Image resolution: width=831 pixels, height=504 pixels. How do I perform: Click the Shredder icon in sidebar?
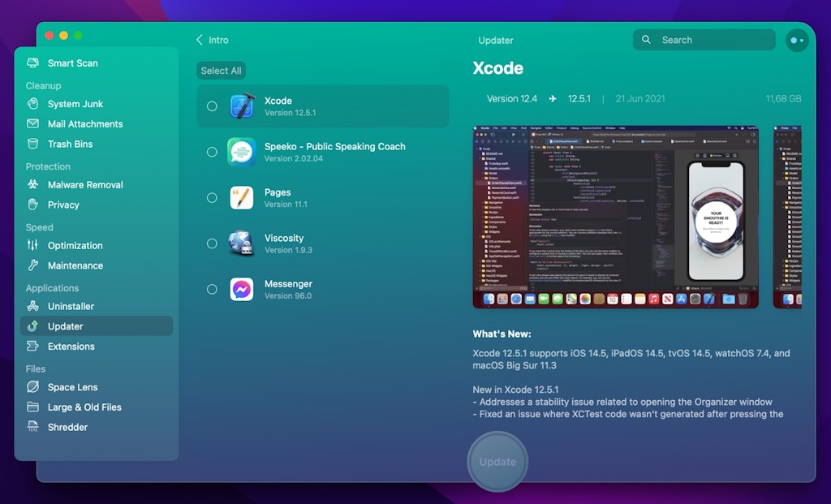[x=33, y=428]
